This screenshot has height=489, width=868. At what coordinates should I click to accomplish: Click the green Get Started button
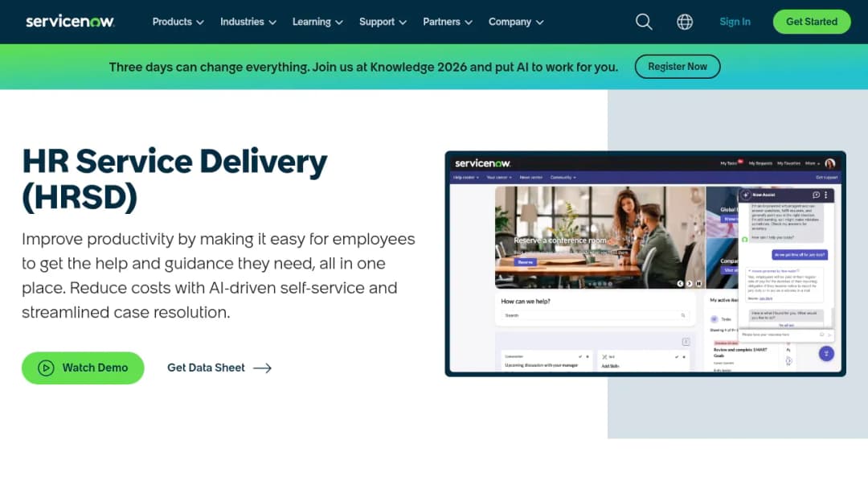click(x=812, y=22)
